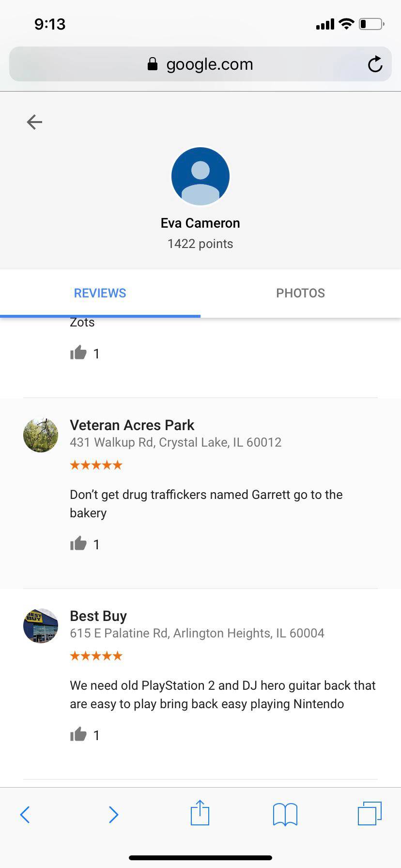Open Best Buy place link
Screen dimensions: 401x868
98,616
